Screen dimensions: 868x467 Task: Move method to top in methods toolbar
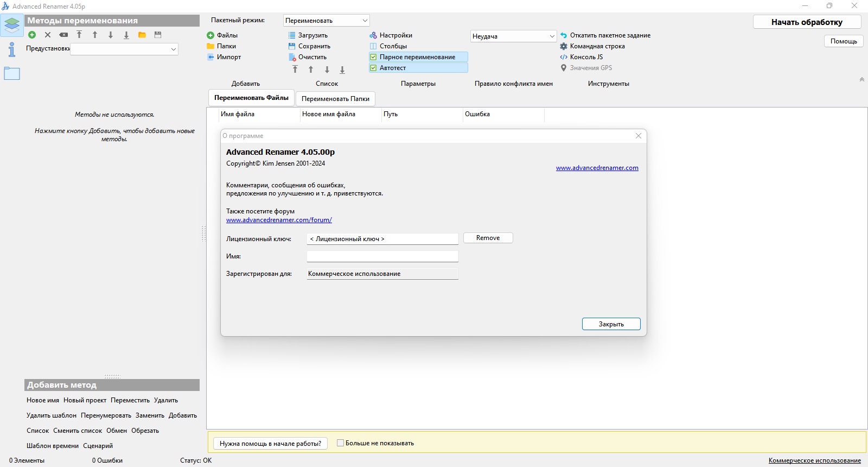(x=79, y=35)
